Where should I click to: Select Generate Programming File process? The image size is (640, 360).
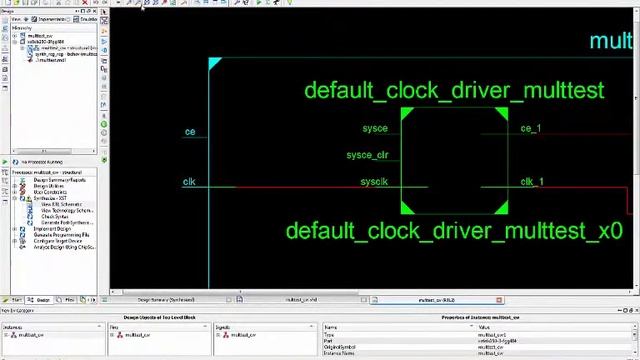point(61,235)
